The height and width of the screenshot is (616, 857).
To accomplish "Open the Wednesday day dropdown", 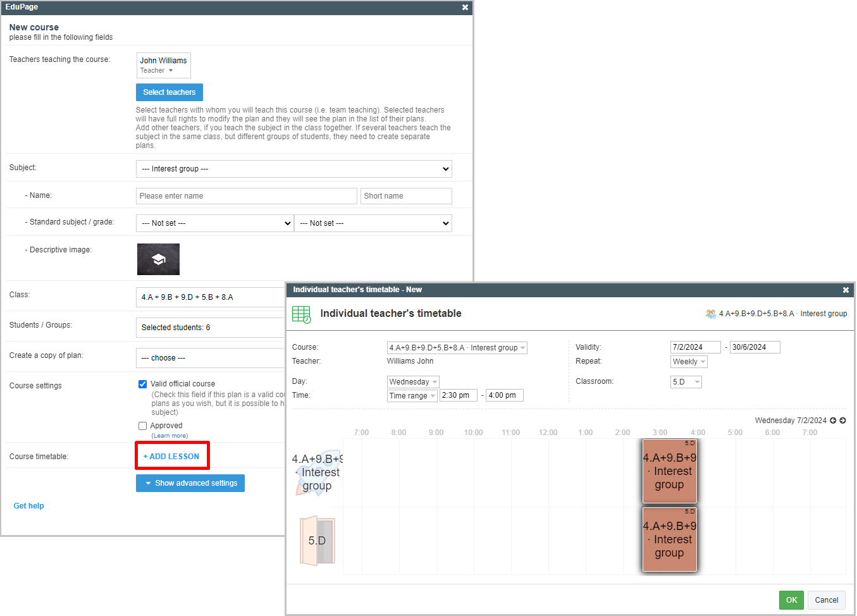I will (x=413, y=382).
